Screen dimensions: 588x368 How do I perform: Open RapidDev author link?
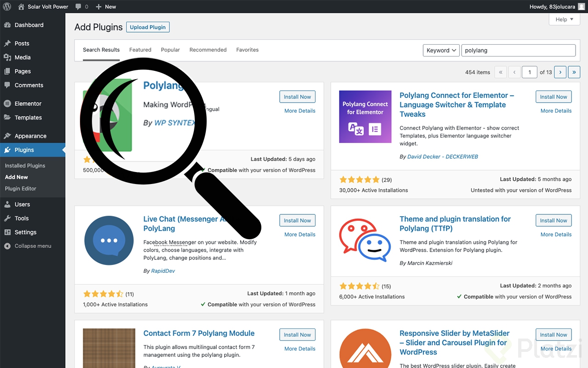[163, 271]
